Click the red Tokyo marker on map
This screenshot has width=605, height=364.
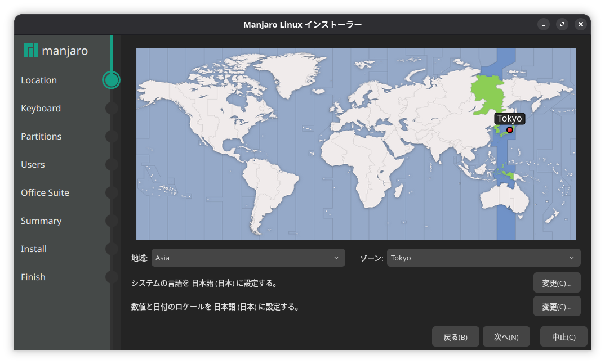[x=510, y=130]
